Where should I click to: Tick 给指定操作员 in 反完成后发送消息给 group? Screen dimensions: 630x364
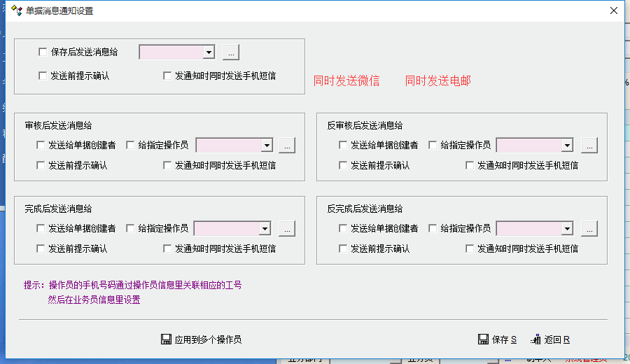433,228
